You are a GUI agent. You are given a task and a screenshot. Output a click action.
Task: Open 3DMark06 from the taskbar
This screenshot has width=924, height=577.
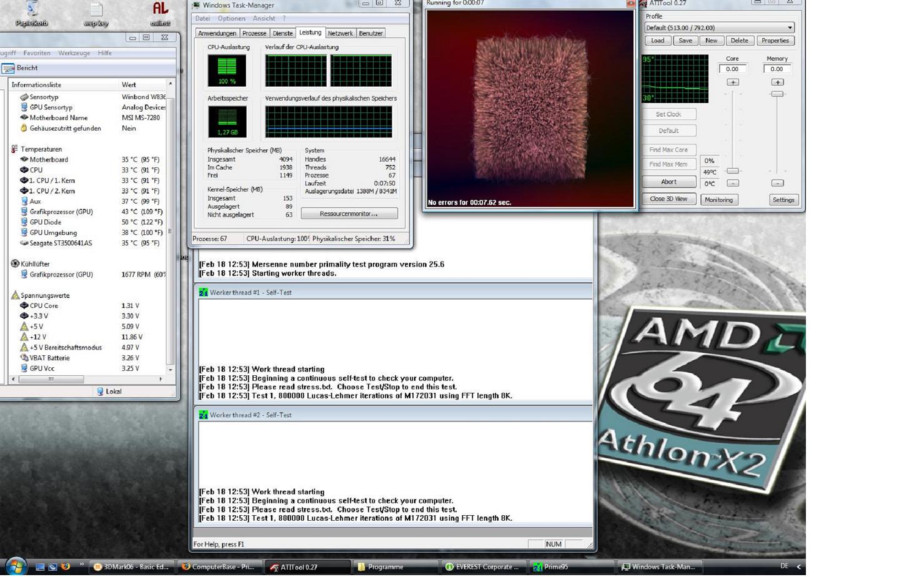click(x=131, y=567)
